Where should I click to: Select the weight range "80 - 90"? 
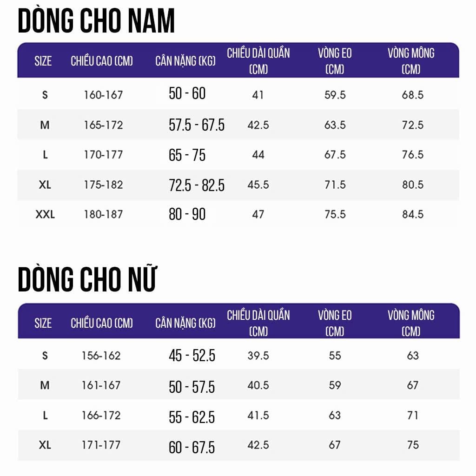point(187,214)
